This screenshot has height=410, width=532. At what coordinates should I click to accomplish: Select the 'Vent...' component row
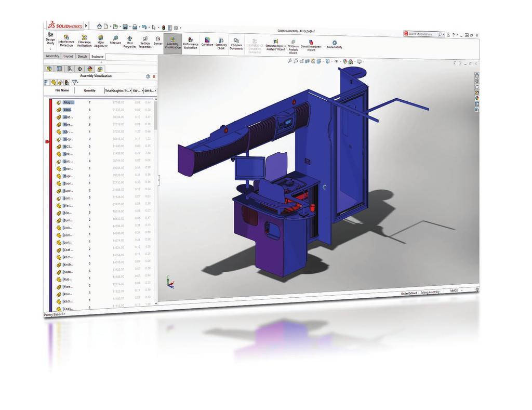103,117
